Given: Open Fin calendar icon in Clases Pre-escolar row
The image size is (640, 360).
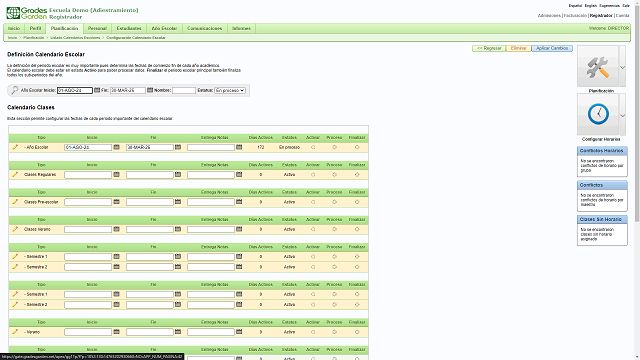Looking at the screenshot, I should pos(178,202).
